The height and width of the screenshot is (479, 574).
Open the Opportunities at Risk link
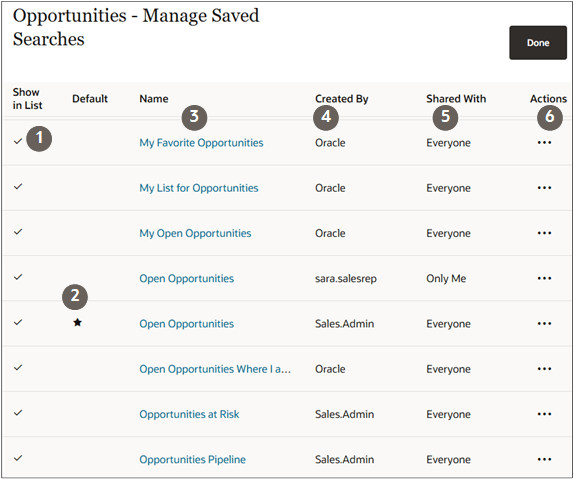coord(189,414)
